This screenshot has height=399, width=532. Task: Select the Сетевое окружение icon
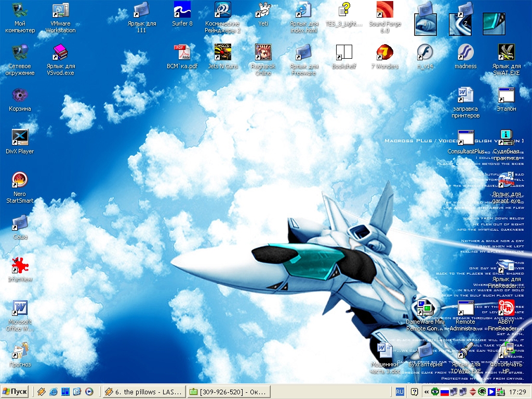[x=20, y=60]
